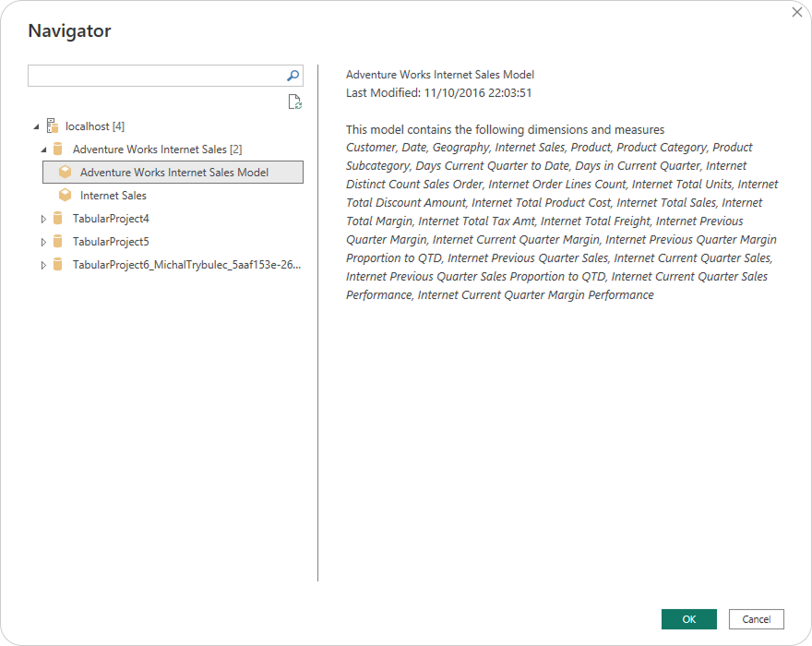This screenshot has height=646, width=812.
Task: Collapse the Adventure Works Internet Sales node
Action: (43, 150)
